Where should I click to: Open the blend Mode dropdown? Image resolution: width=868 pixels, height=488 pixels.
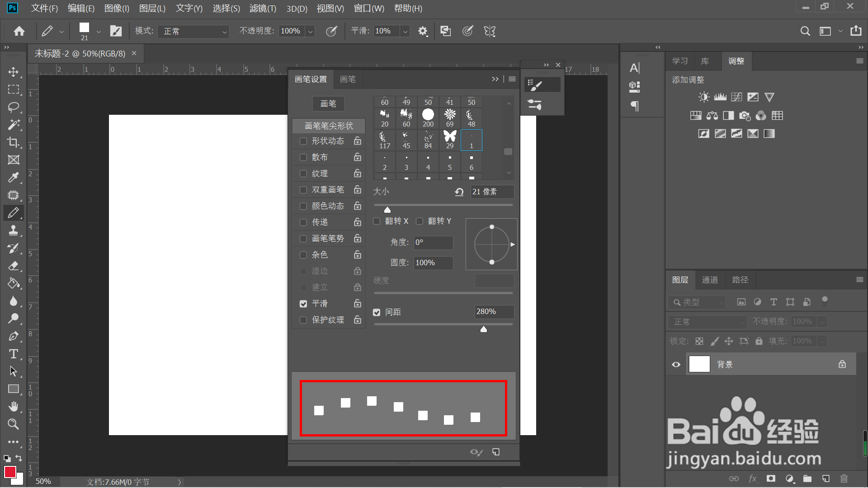(193, 31)
